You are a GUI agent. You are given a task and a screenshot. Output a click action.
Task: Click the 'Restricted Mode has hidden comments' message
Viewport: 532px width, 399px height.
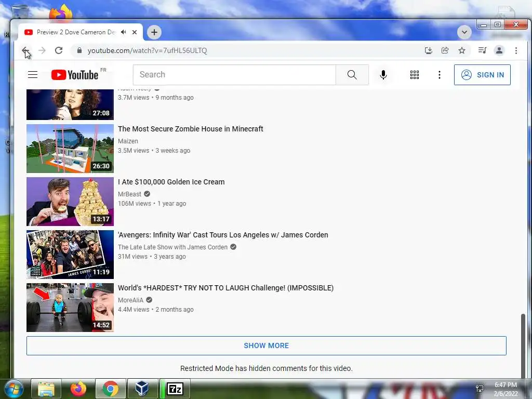267,368
